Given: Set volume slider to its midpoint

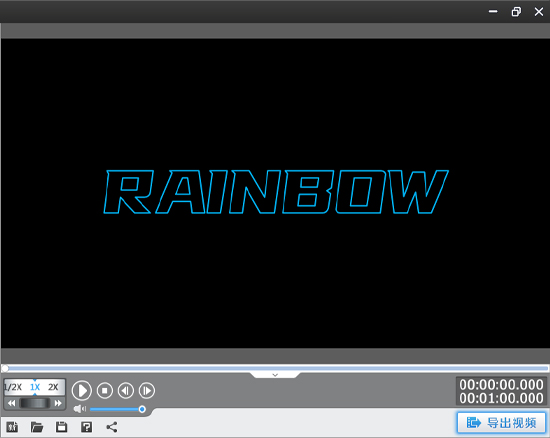Looking at the screenshot, I should click(x=116, y=409).
